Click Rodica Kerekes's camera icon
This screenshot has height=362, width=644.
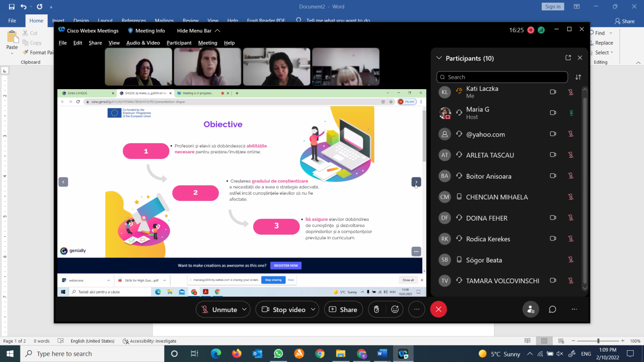(553, 239)
